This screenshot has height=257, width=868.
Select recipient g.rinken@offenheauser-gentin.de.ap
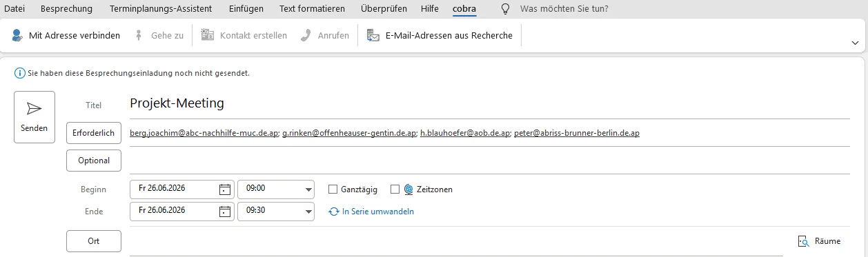pyautogui.click(x=349, y=133)
